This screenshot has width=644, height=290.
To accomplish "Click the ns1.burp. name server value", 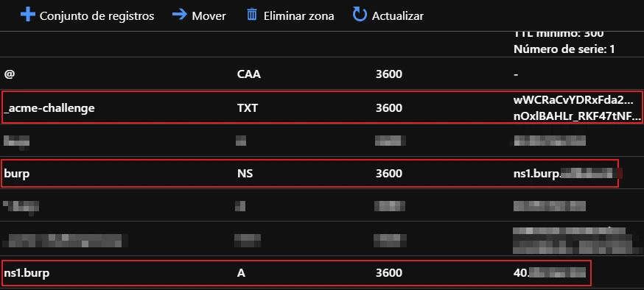I will (564, 174).
